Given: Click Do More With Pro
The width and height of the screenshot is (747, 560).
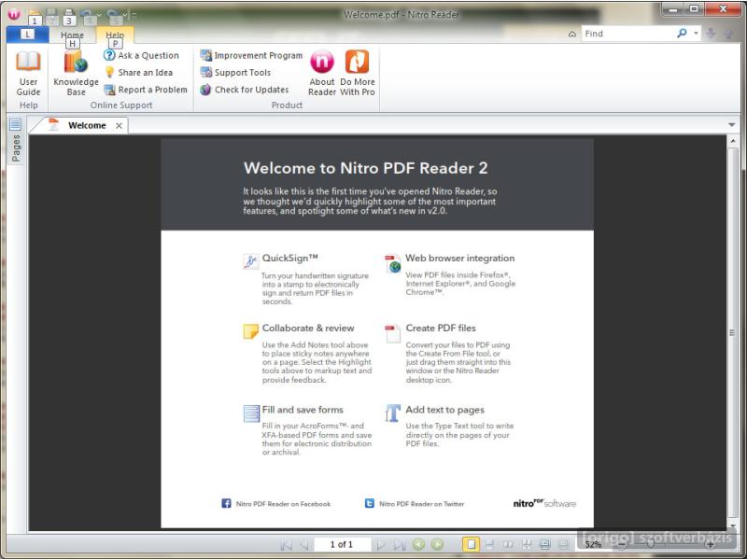Looking at the screenshot, I should 358,74.
